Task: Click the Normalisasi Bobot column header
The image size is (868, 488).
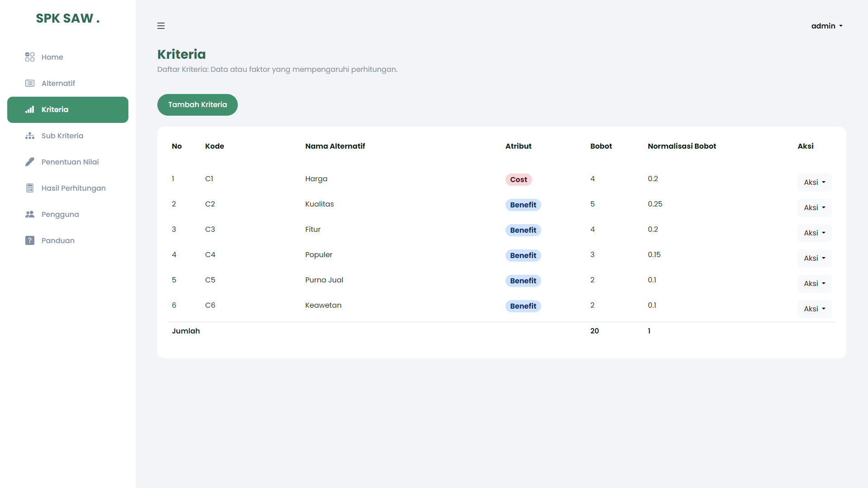Action: pyautogui.click(x=682, y=146)
